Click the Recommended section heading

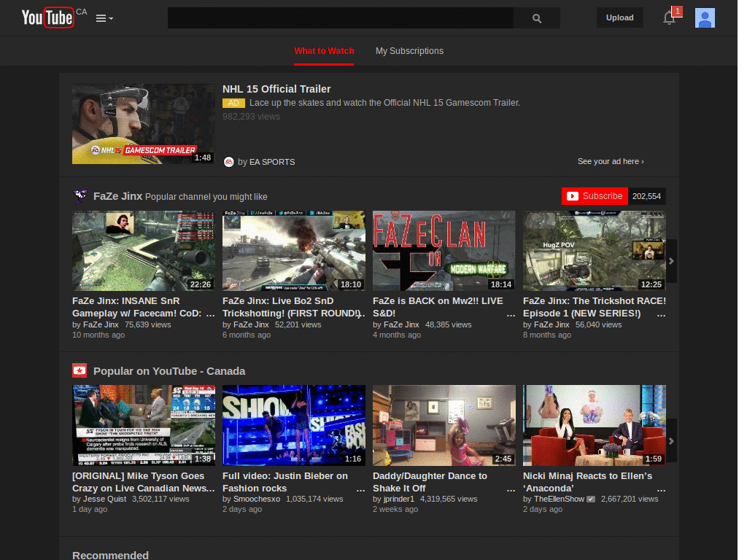(x=111, y=555)
